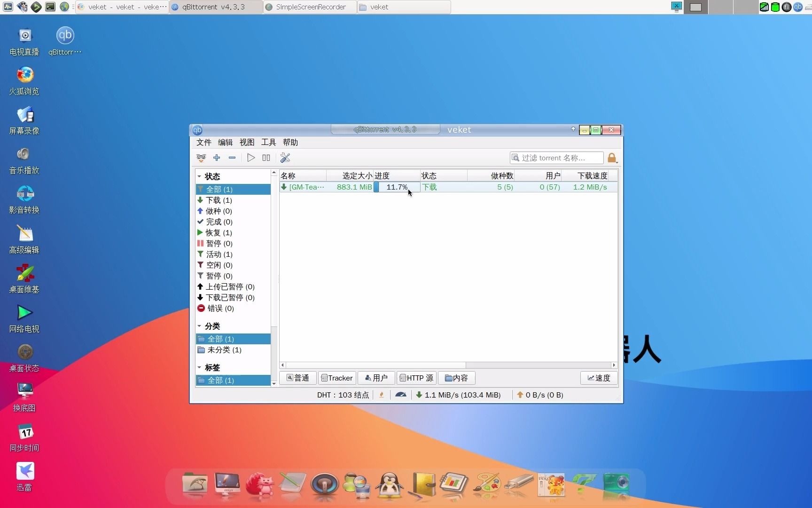Filter by 完成 (0) status
This screenshot has height=508, width=812.
[x=233, y=222]
